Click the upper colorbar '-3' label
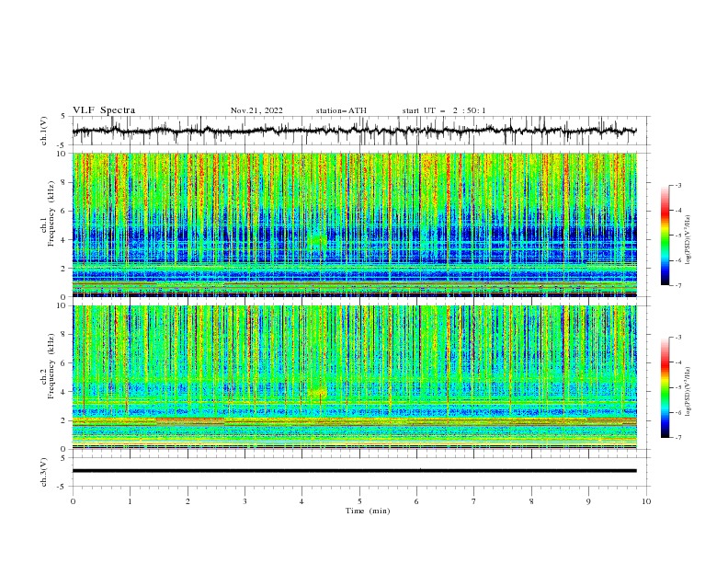 click(677, 185)
